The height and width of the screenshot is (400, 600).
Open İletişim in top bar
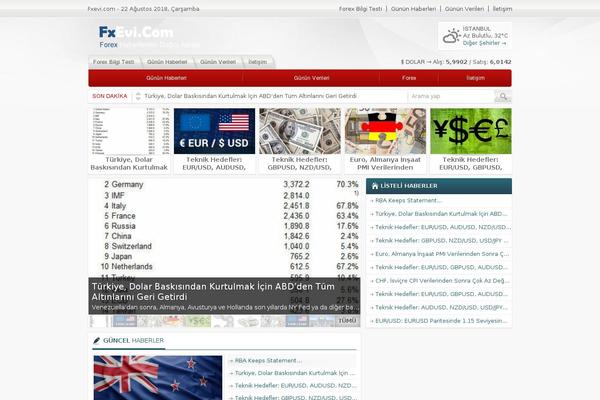502,9
